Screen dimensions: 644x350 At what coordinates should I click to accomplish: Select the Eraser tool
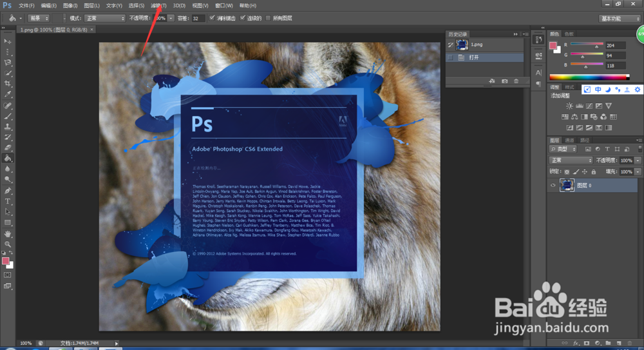click(x=7, y=148)
